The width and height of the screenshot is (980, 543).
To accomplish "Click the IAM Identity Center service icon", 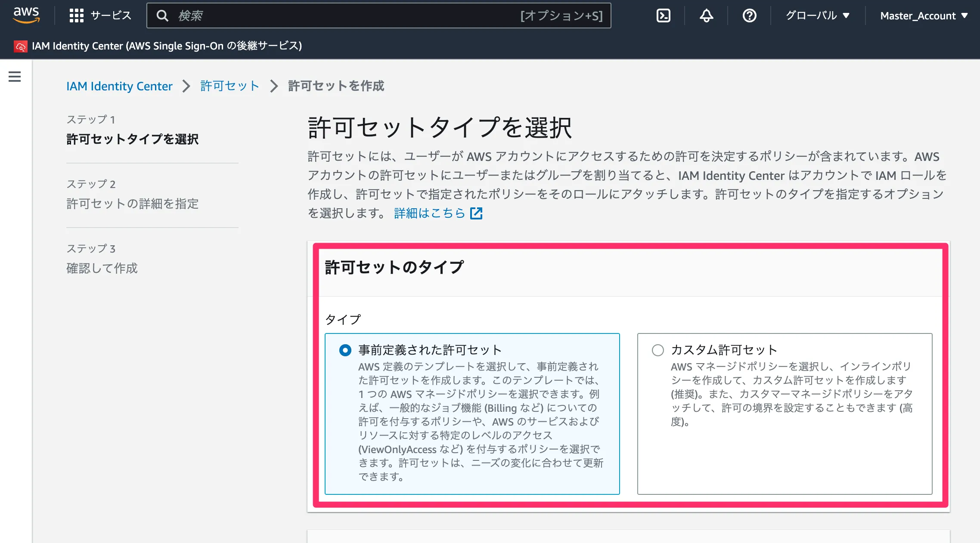I will click(x=20, y=46).
